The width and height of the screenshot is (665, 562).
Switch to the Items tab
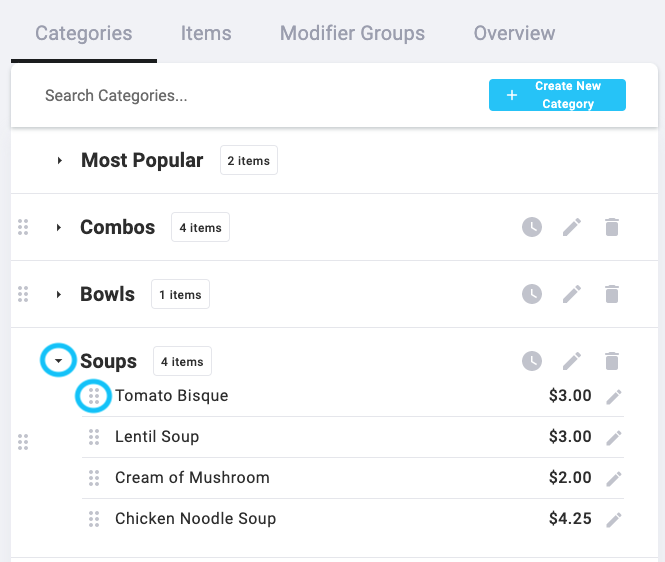[x=206, y=33]
